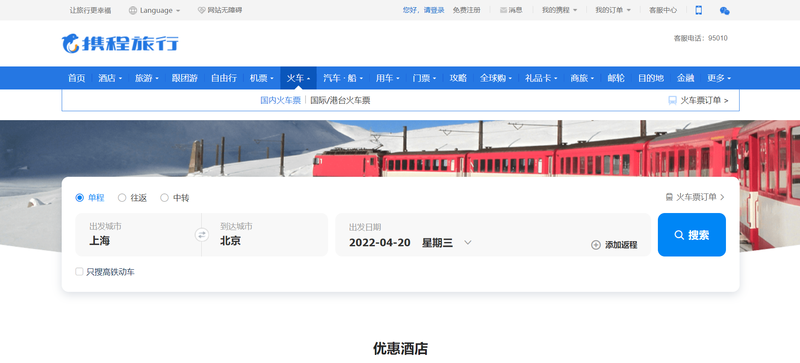Go to 首页 in navigation bar
The width and height of the screenshot is (800, 363).
[77, 78]
